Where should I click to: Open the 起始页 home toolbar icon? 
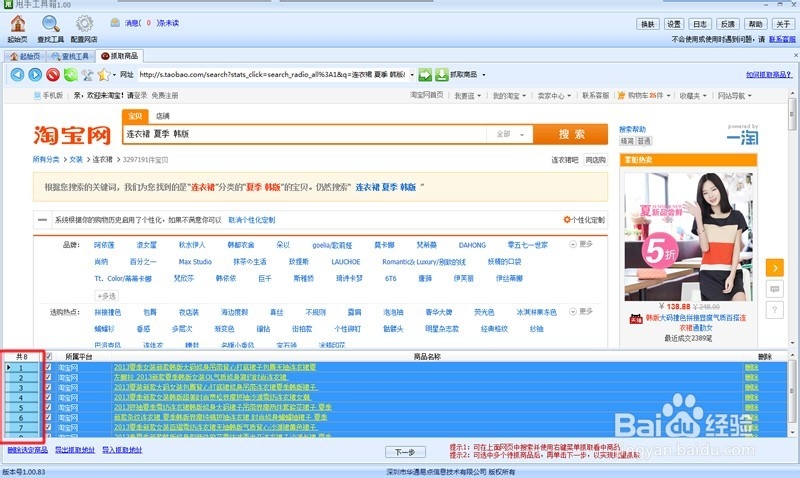point(18,24)
